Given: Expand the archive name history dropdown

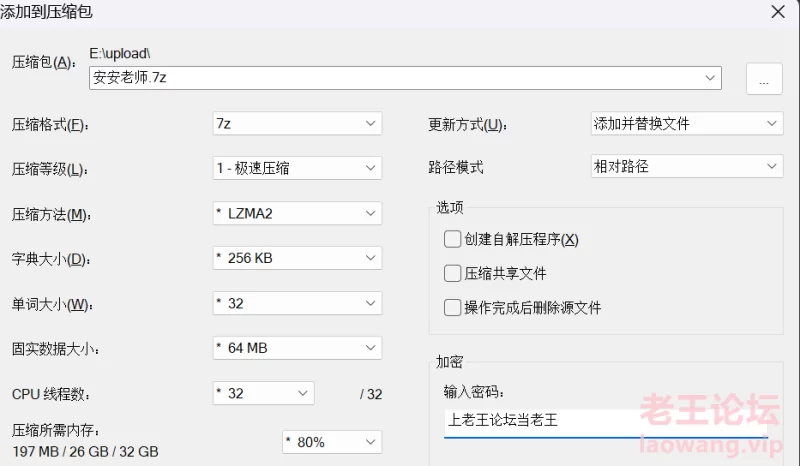Looking at the screenshot, I should click(x=710, y=78).
